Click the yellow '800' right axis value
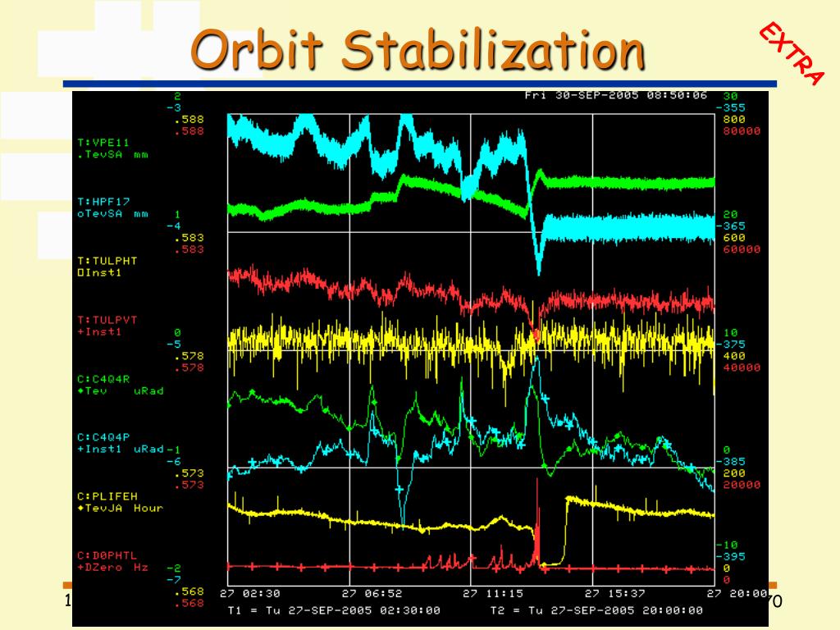 (x=734, y=119)
